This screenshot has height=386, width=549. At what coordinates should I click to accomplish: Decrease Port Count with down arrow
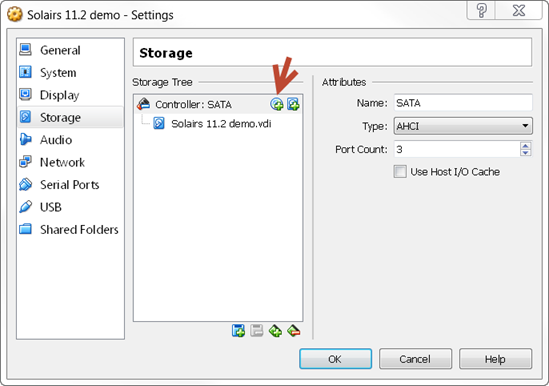(x=526, y=153)
